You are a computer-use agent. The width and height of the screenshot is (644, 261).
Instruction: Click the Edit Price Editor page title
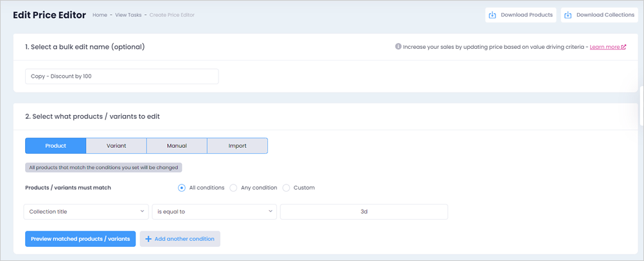pyautogui.click(x=49, y=15)
